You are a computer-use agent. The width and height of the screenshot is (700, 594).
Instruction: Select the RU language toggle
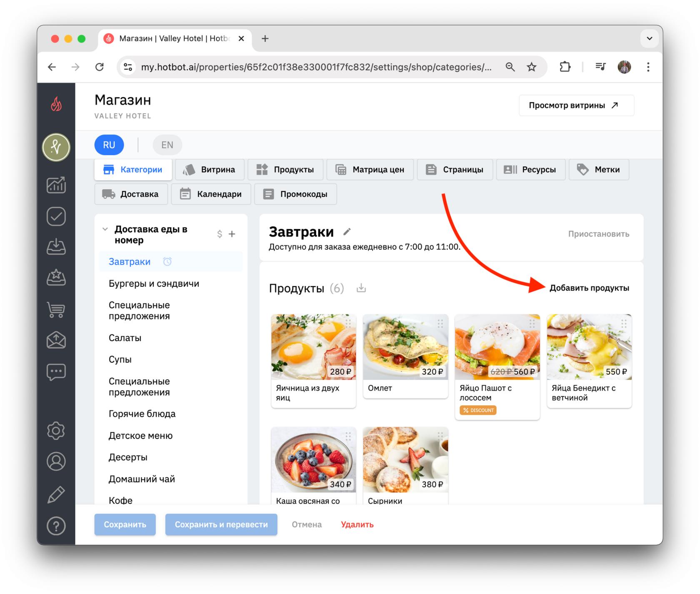click(109, 145)
